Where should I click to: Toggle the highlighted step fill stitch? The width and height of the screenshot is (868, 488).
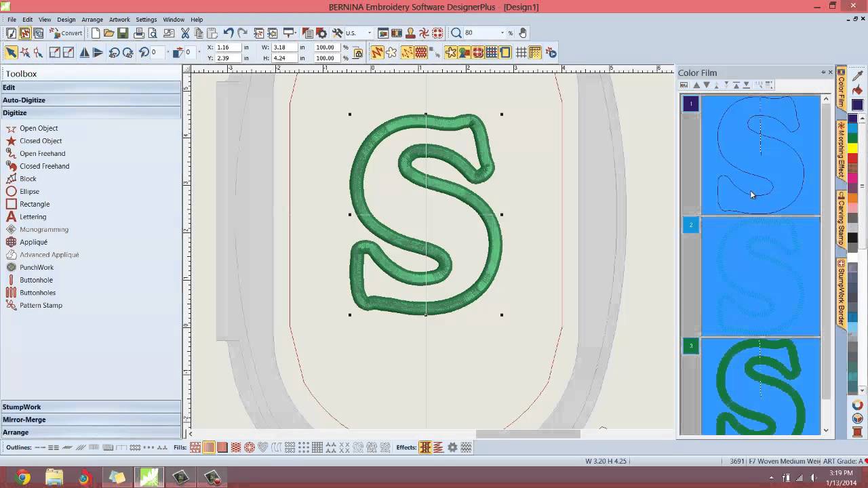(209, 447)
